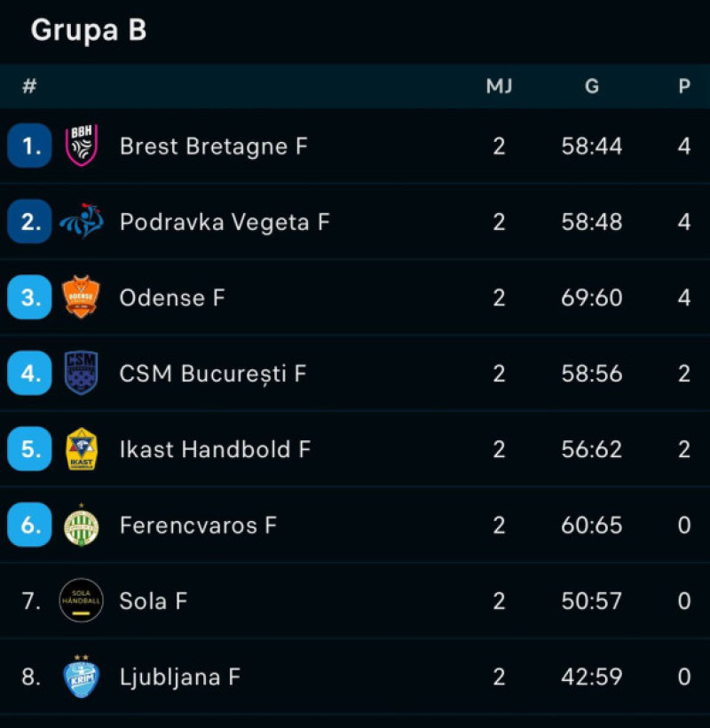The width and height of the screenshot is (710, 728).
Task: Click the rank 3 light-blue badge
Action: [29, 297]
